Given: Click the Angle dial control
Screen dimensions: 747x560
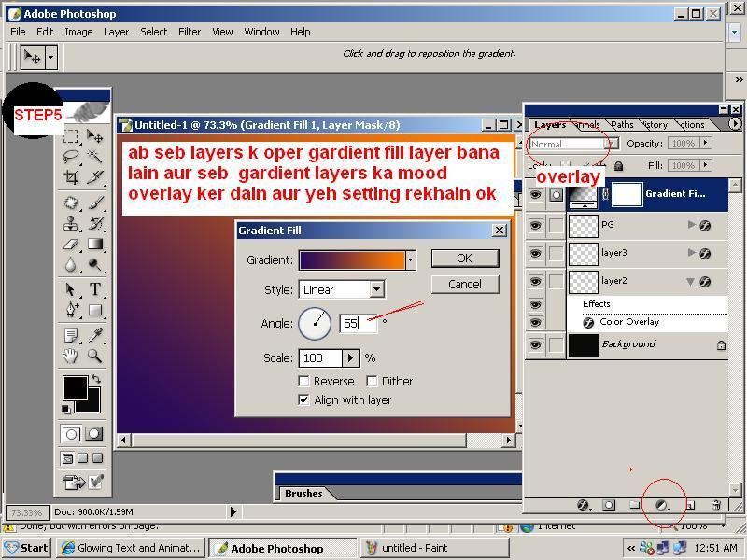Looking at the screenshot, I should [x=315, y=323].
